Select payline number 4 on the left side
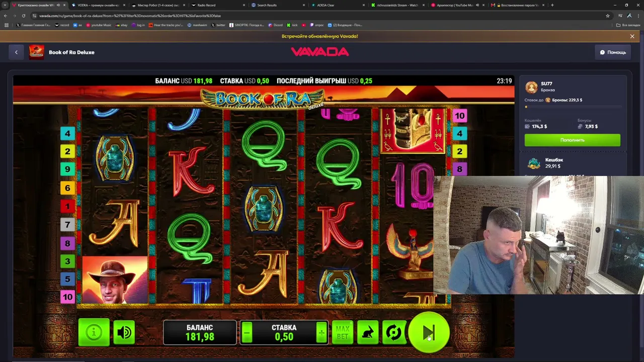 coord(67,134)
